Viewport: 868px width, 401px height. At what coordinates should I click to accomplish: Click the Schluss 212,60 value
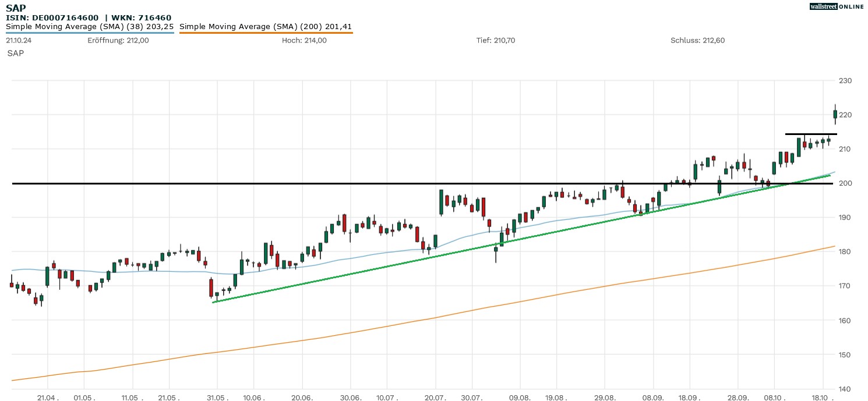[x=697, y=40]
